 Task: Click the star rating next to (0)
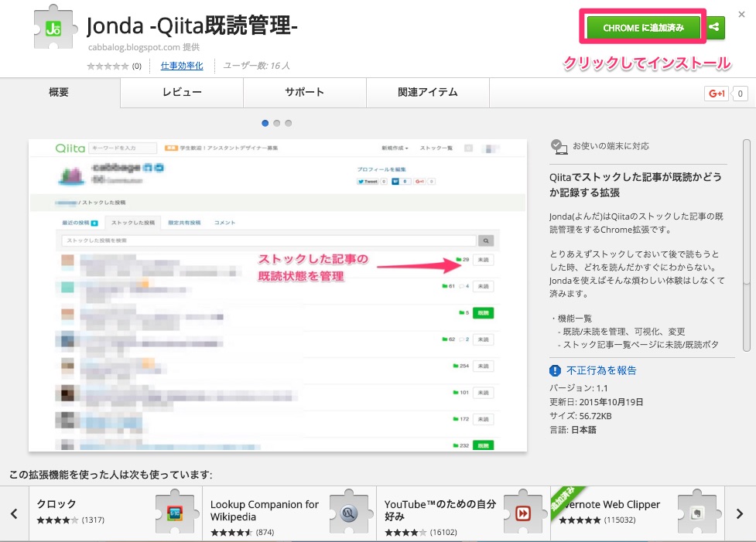coord(108,66)
